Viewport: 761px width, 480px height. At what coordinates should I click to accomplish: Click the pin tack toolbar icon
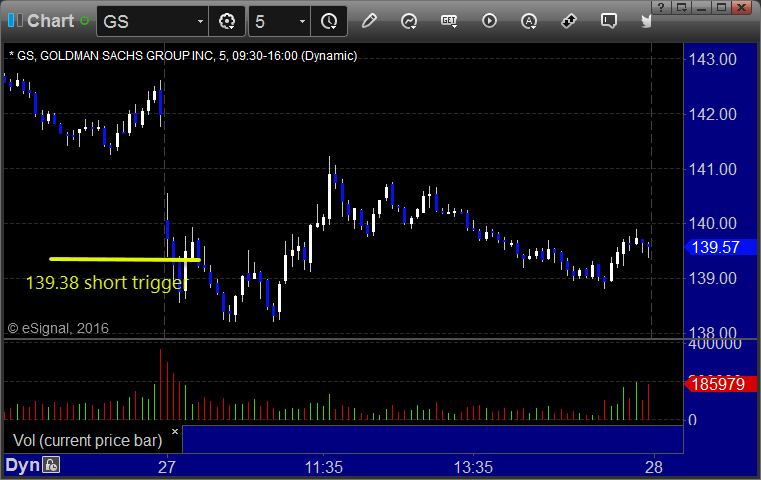pyautogui.click(x=569, y=21)
